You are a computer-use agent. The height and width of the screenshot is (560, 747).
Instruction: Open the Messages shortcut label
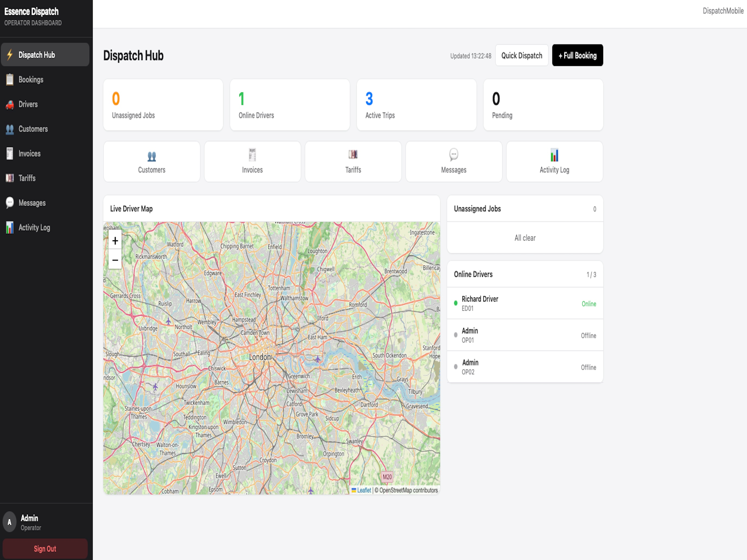click(454, 170)
